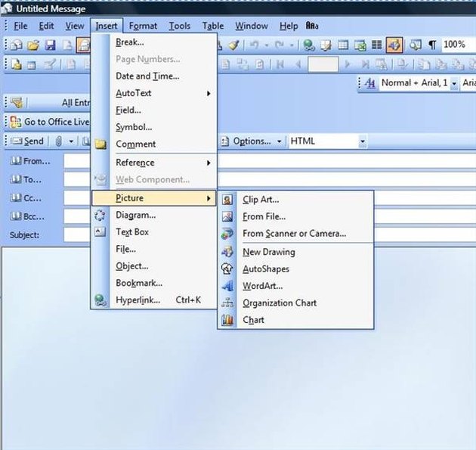Image resolution: width=476 pixels, height=450 pixels.
Task: Select the Format Painter brush icon
Action: coord(233,45)
